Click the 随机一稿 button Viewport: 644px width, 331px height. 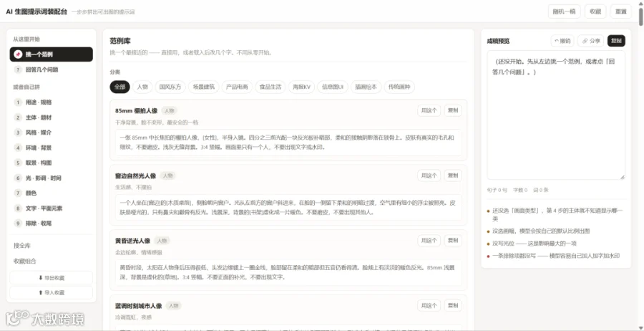[x=564, y=11]
